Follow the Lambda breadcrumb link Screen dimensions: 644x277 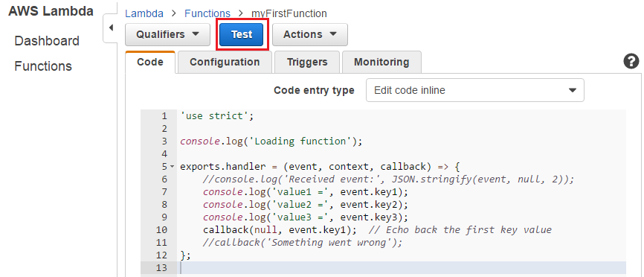144,13
